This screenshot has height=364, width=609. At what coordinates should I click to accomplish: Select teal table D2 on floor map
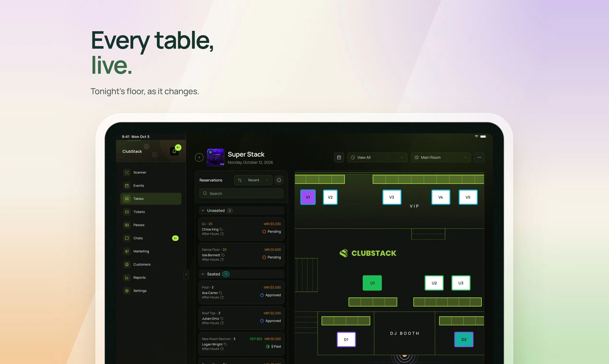point(464,340)
